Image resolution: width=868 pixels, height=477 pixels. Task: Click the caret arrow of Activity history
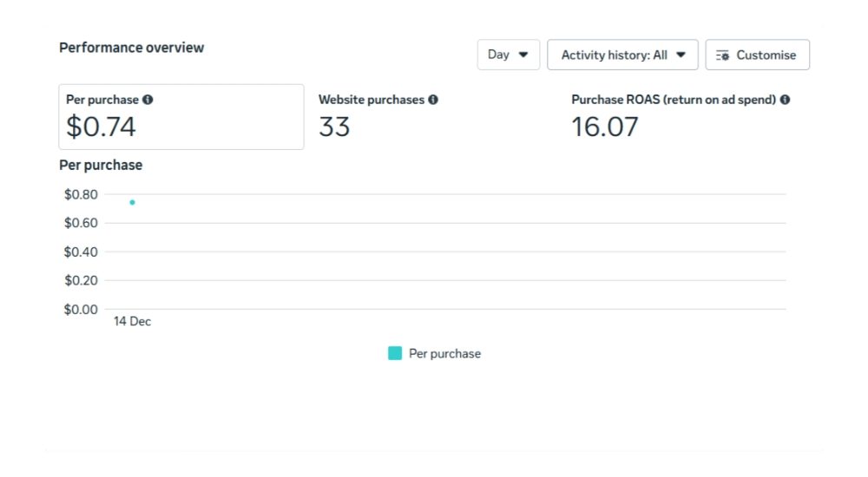tap(681, 55)
